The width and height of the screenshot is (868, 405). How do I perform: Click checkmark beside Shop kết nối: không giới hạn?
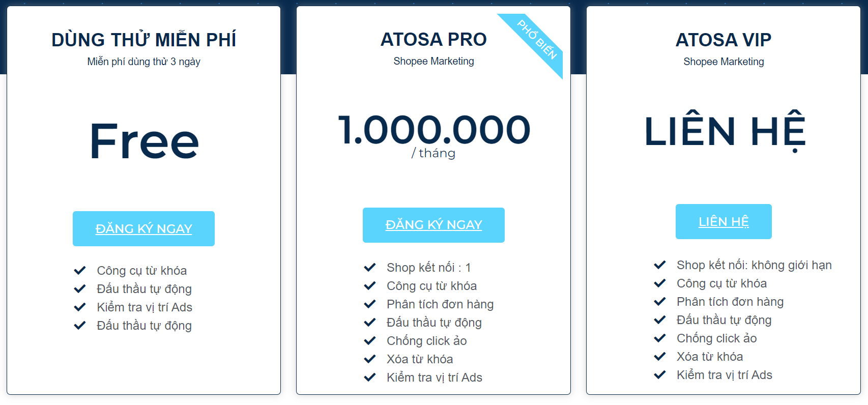[660, 265]
